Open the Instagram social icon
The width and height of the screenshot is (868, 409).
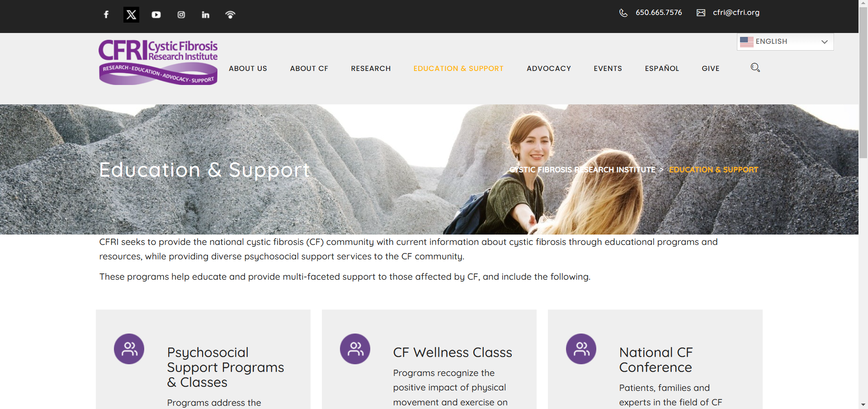coord(181,14)
